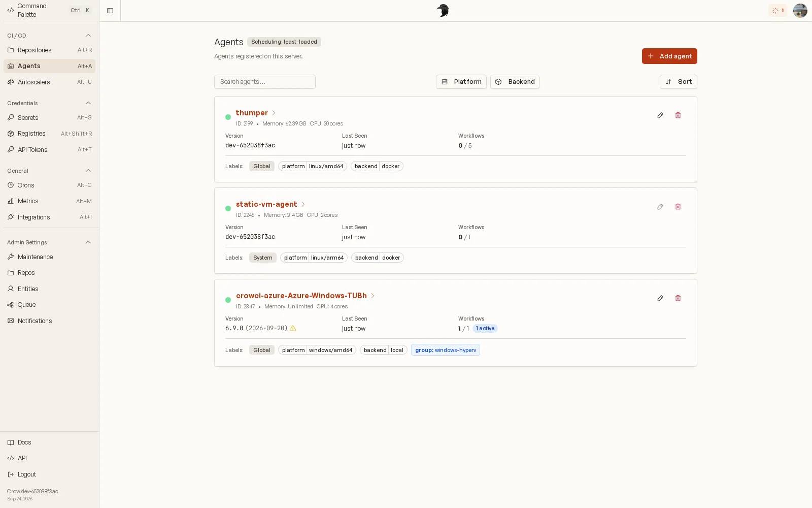Navigate to Registries

click(x=49, y=134)
